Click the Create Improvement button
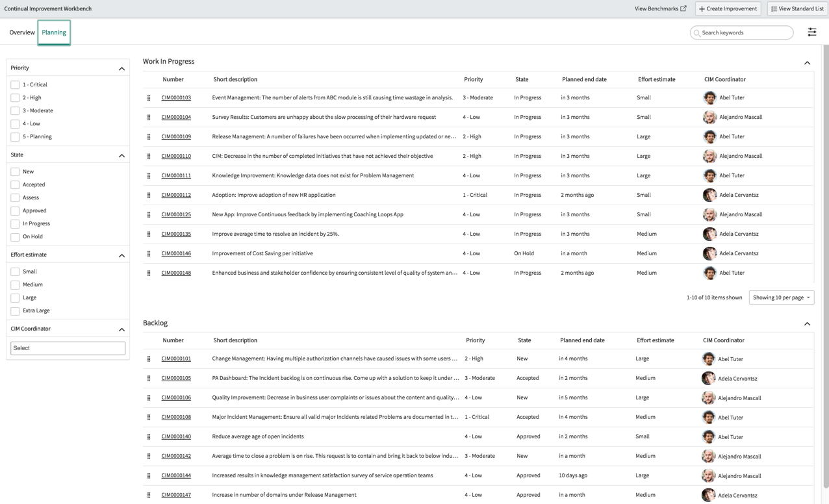The height and width of the screenshot is (504, 829). point(728,8)
